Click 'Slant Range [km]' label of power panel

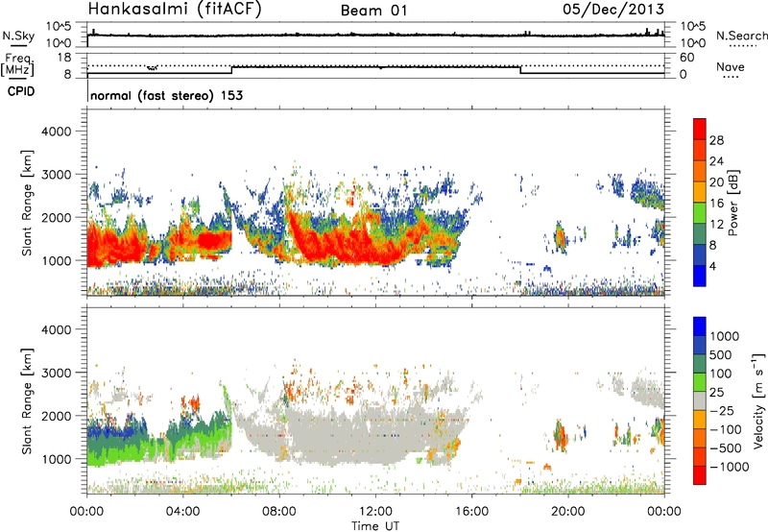pos(27,203)
